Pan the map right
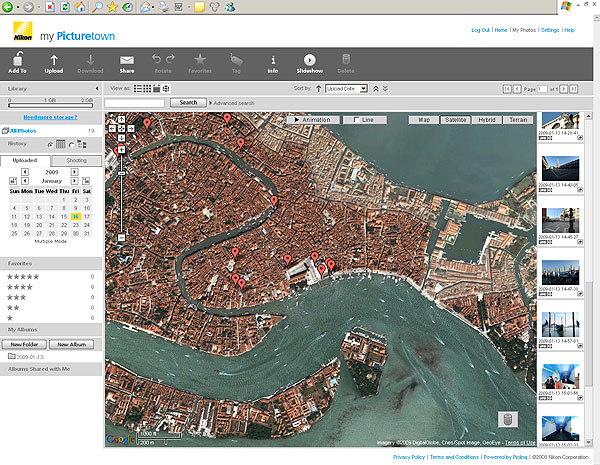 (x=131, y=129)
